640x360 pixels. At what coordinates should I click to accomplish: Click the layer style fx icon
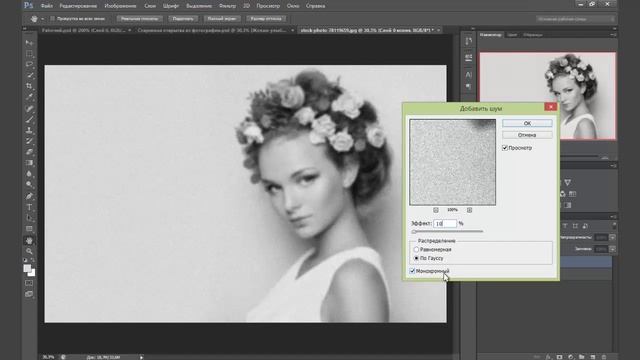coord(549,357)
